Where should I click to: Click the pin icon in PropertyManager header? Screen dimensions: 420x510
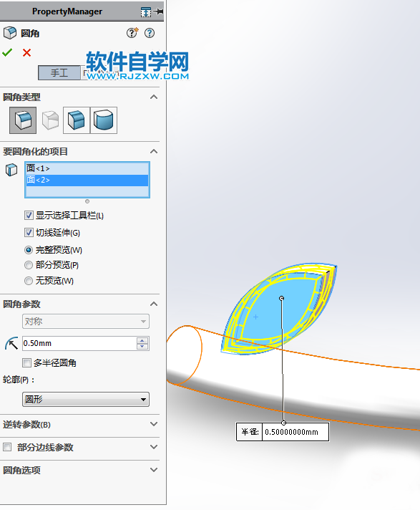[159, 12]
